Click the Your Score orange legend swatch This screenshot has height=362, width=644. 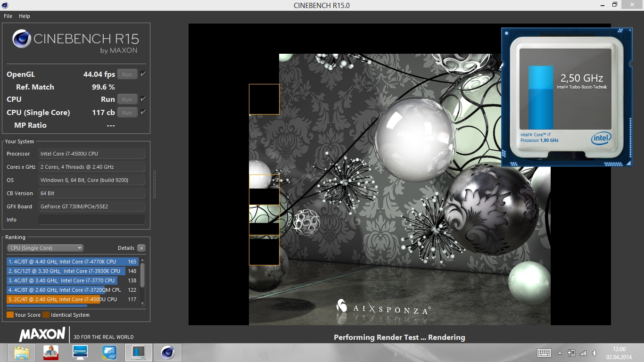[10, 315]
